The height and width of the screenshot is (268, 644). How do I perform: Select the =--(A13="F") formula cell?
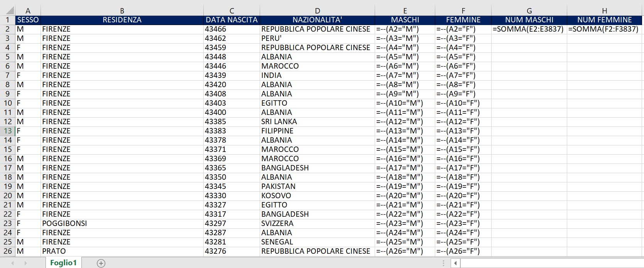coord(463,131)
